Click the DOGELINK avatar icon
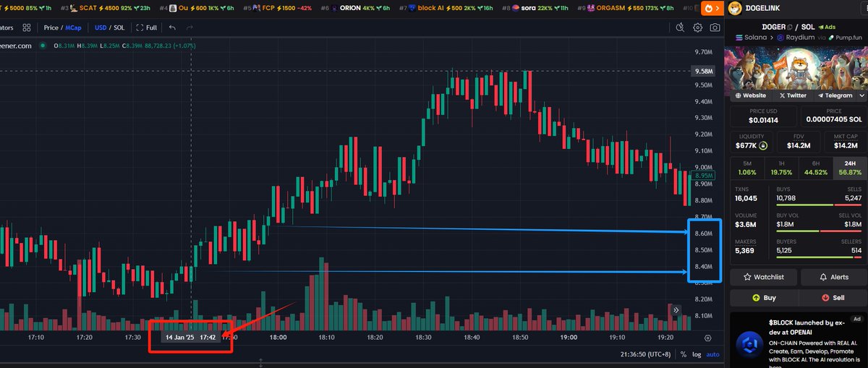868x368 pixels. pyautogui.click(x=735, y=8)
